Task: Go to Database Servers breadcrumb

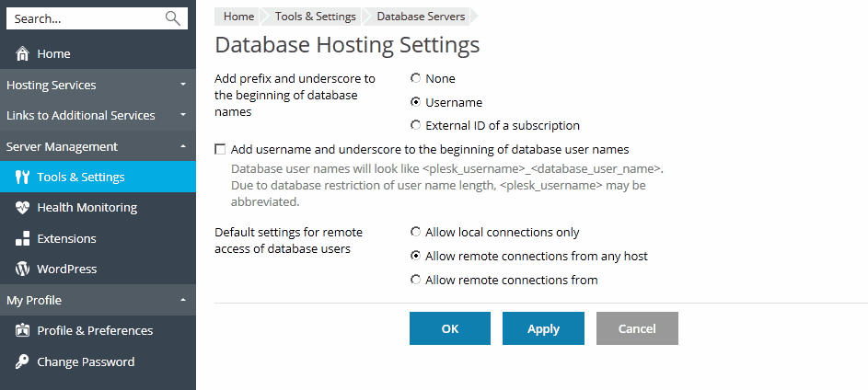Action: [421, 17]
